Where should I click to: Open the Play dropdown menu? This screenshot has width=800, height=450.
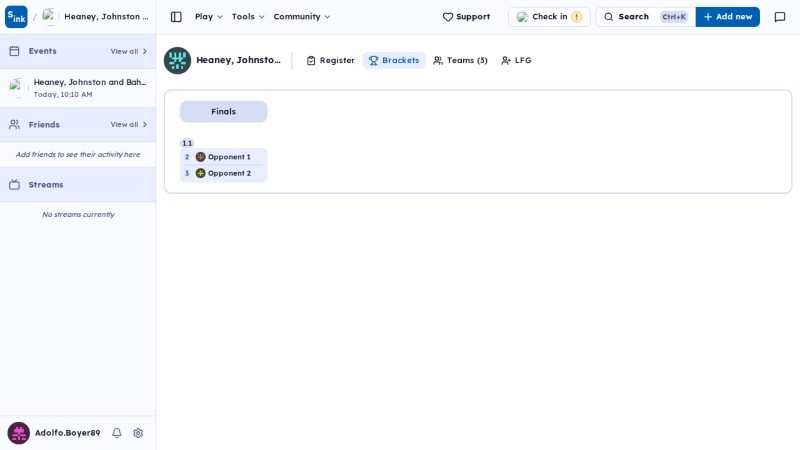[209, 17]
